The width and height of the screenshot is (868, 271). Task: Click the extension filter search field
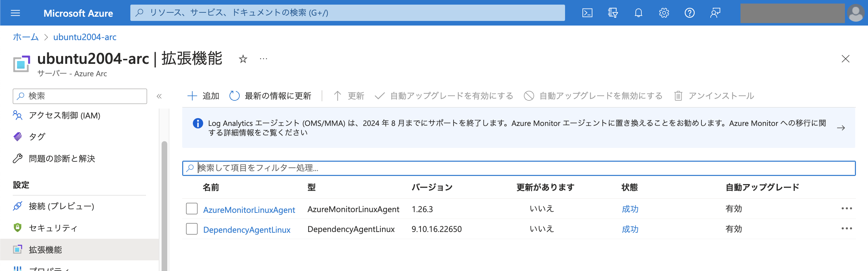click(519, 168)
